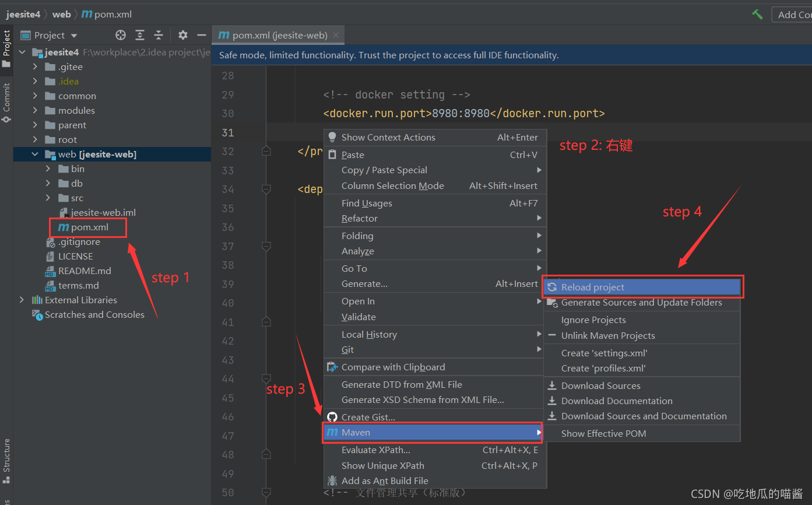Select Scratches and Consoles node

pos(88,314)
